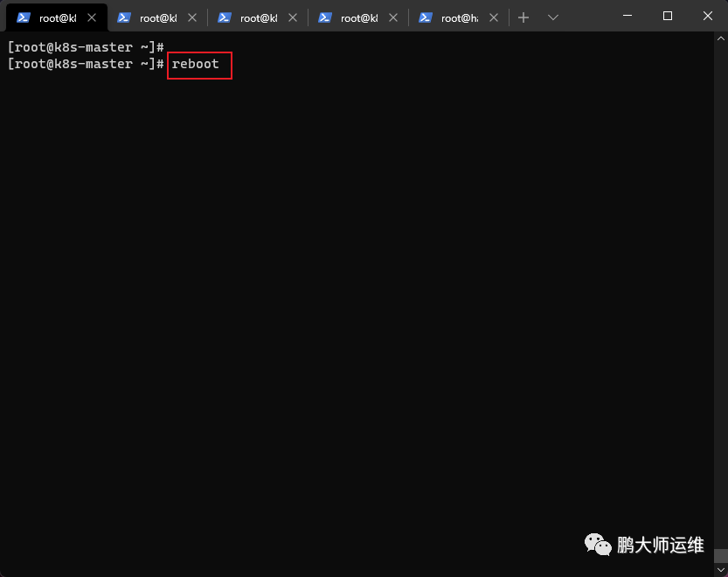Close the third terminal tab

[x=293, y=17]
